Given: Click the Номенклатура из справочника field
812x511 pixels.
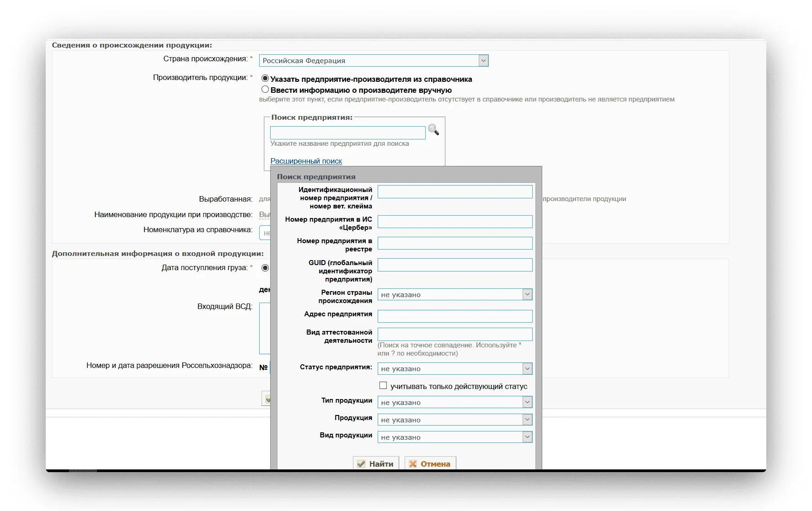Looking at the screenshot, I should click(265, 233).
